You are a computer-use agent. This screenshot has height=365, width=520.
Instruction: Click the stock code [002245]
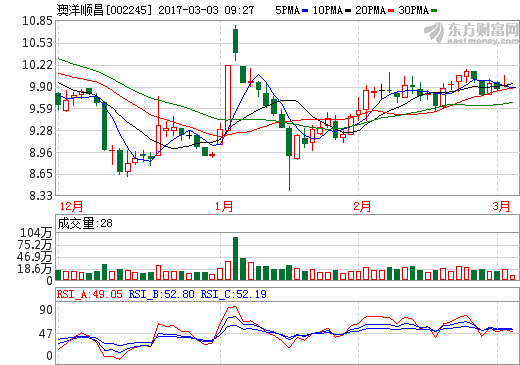click(129, 10)
